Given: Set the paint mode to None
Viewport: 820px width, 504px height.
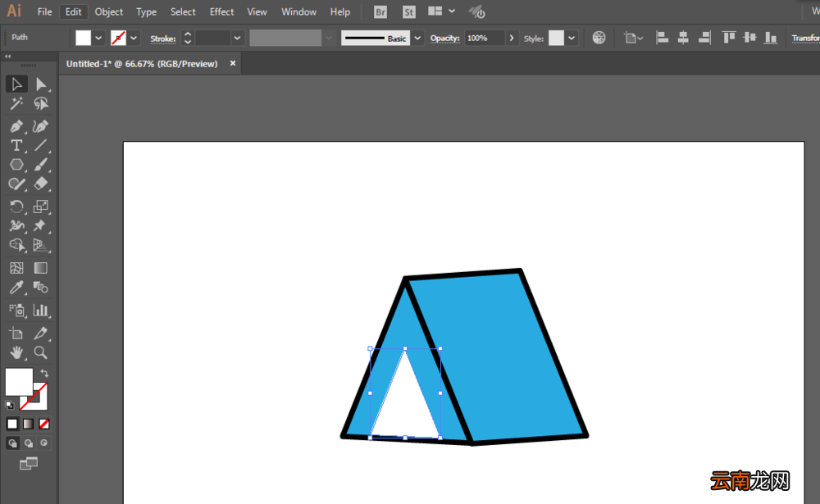Looking at the screenshot, I should coord(44,424).
